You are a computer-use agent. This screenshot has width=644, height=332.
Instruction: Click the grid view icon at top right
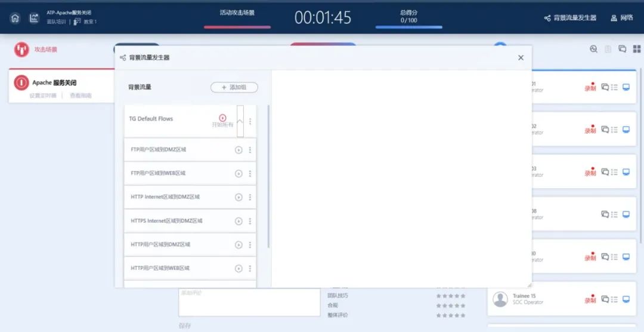(636, 49)
